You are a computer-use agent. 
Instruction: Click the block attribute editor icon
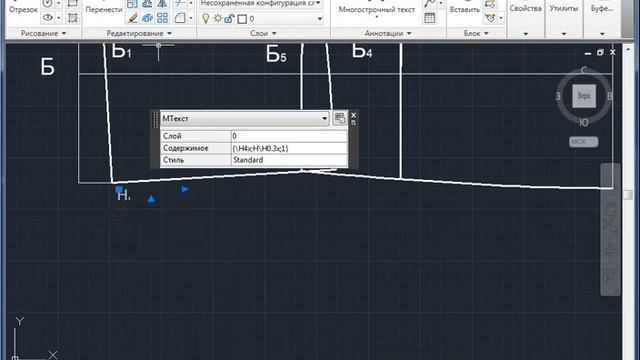(490, 18)
